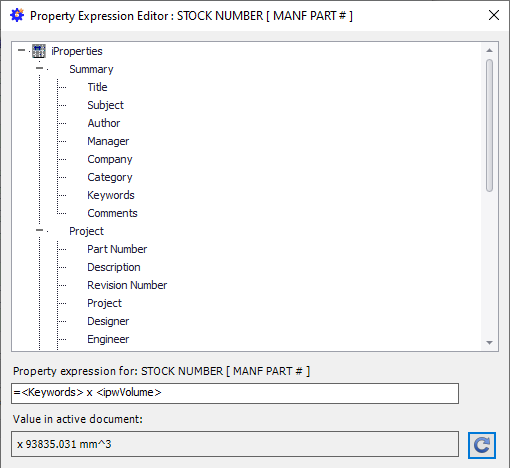Collapse the Summary group

[x=39, y=68]
